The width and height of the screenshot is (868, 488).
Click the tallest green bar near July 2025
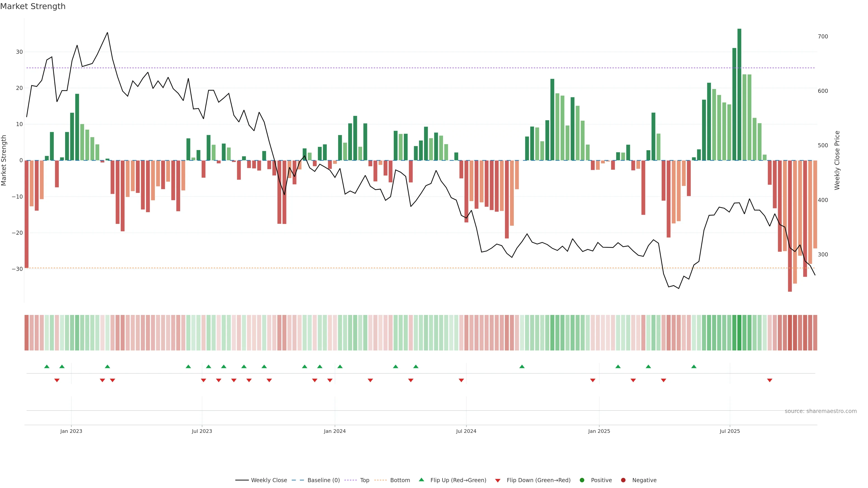tap(739, 94)
